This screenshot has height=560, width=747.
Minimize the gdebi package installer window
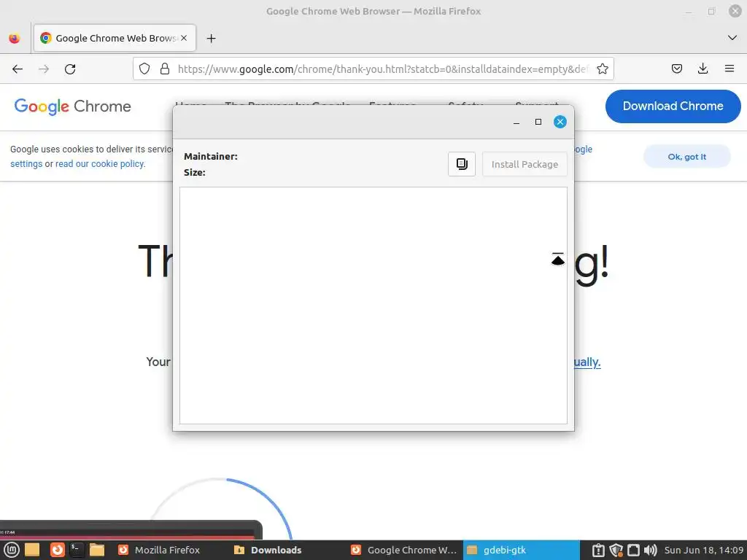516,122
